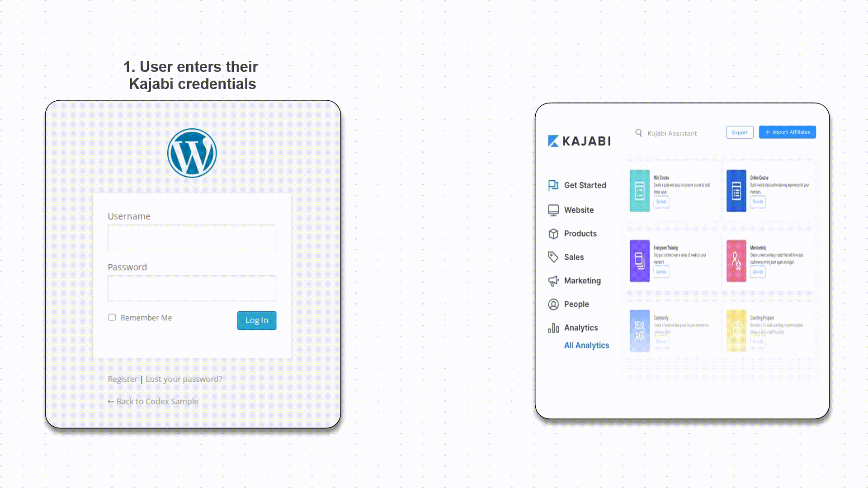Click the Kajabi Assistant search icon
This screenshot has width=868, height=488.
tap(638, 132)
